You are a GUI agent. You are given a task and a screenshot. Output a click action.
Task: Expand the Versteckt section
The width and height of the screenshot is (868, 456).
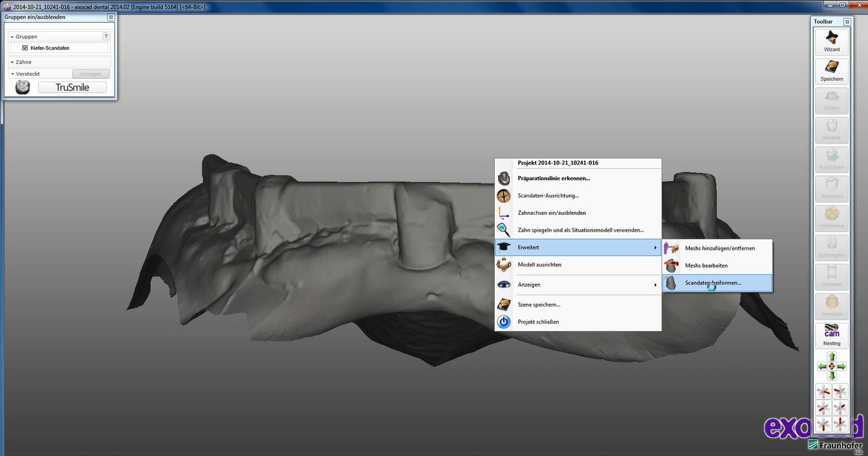click(x=12, y=74)
